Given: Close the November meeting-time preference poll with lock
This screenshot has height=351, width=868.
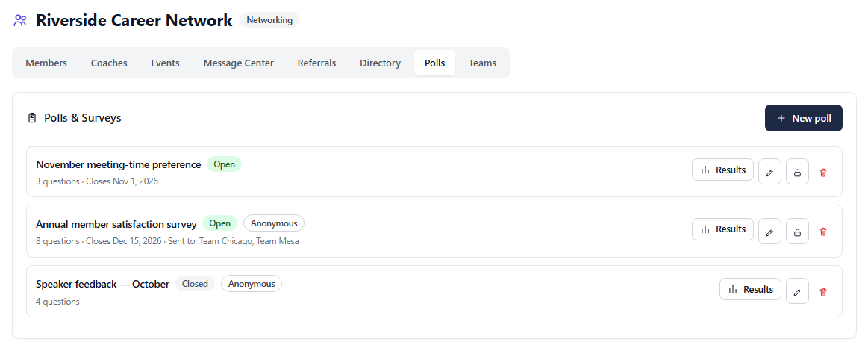Looking at the screenshot, I should click(x=797, y=172).
